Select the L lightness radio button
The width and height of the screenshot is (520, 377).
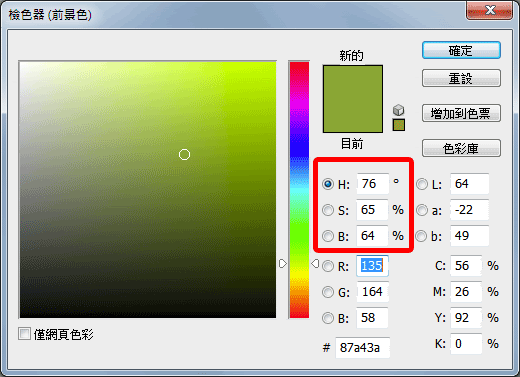422,184
